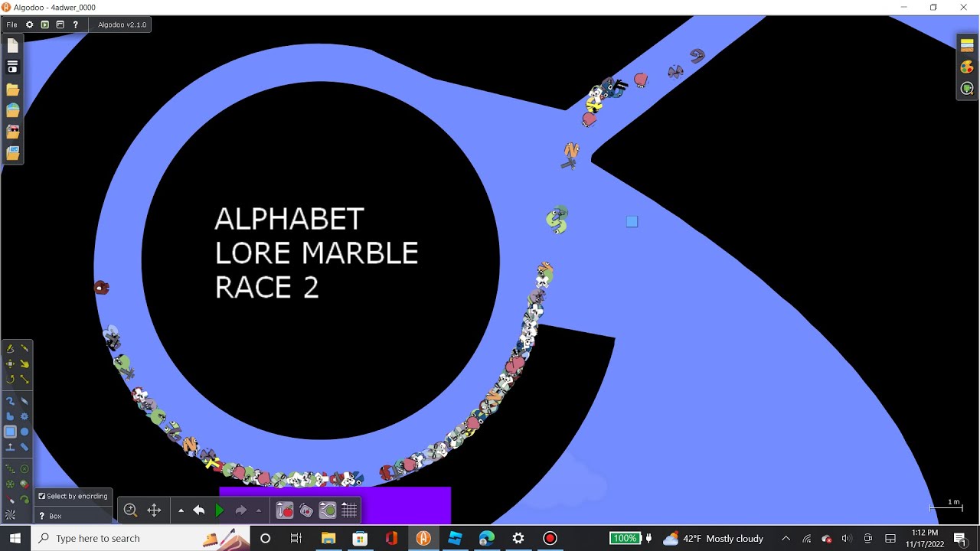This screenshot has height=551, width=980.
Task: Select the Sketch tool
Action: point(10,348)
